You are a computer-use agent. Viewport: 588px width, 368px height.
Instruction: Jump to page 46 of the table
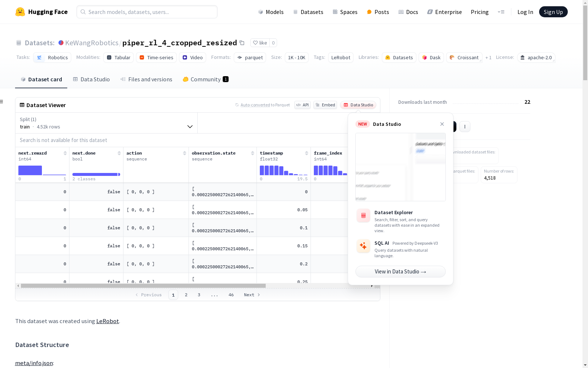coord(231,295)
